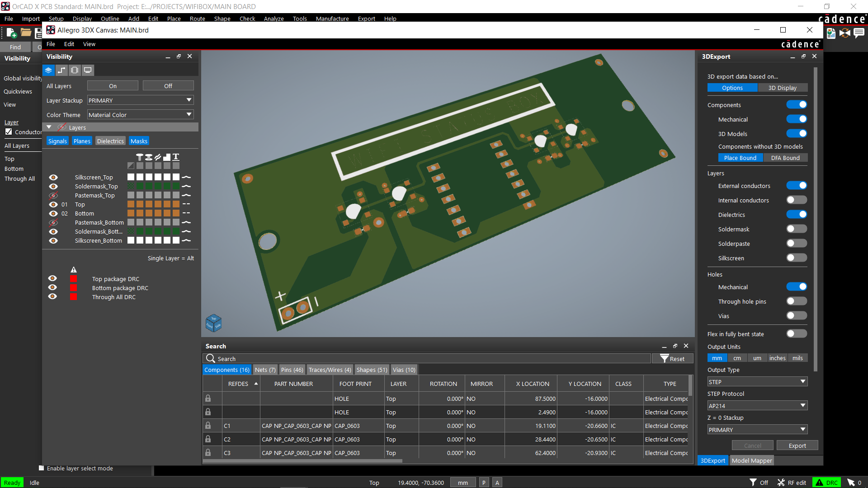The image size is (868, 488).
Task: Click the Export button
Action: 797,446
